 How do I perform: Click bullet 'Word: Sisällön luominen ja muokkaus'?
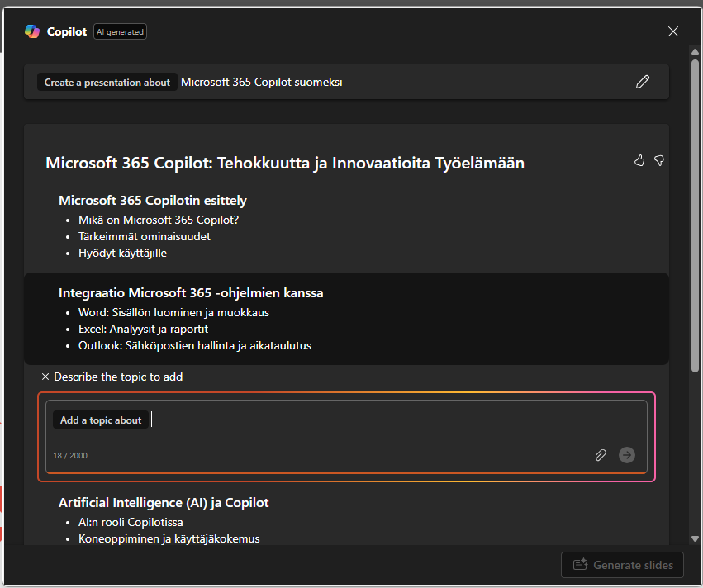pos(173,313)
